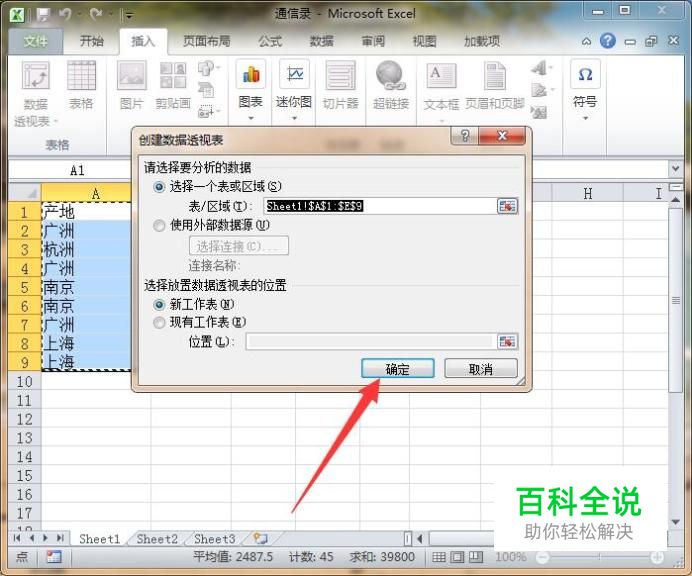Click the 表/区域 range input field

380,206
